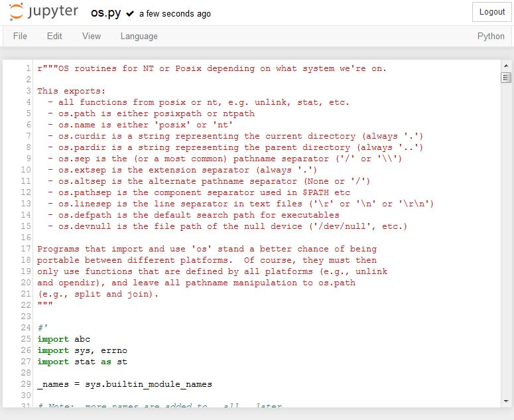The height and width of the screenshot is (420, 514).
Task: Click the "This exports:" docstring line
Action: [x=71, y=91]
